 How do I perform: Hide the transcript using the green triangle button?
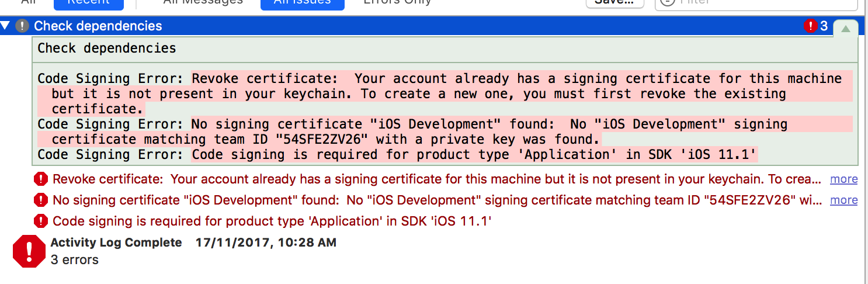[x=845, y=29]
